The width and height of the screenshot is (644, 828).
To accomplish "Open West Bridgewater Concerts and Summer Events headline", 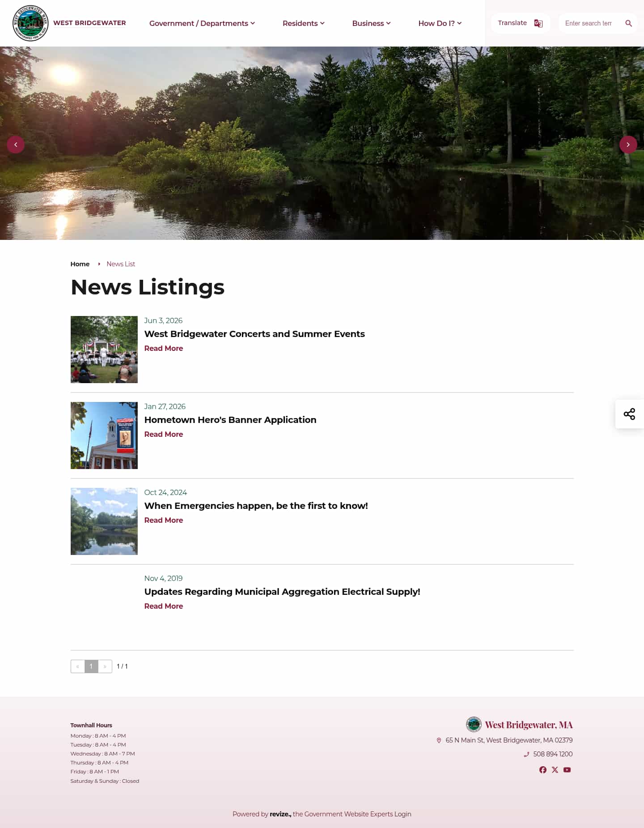I will 254,334.
